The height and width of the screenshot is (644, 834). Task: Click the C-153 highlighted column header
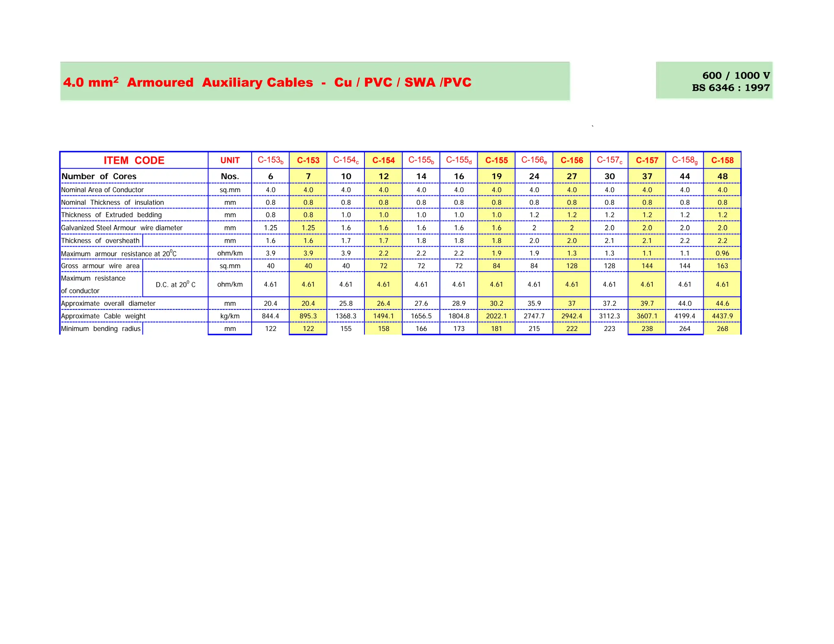coord(308,160)
